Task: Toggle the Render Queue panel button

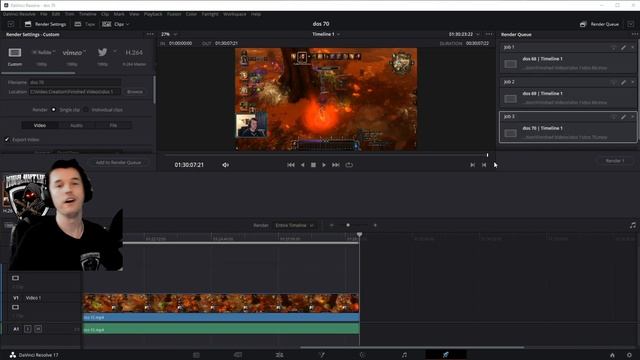Action: pyautogui.click(x=600, y=24)
